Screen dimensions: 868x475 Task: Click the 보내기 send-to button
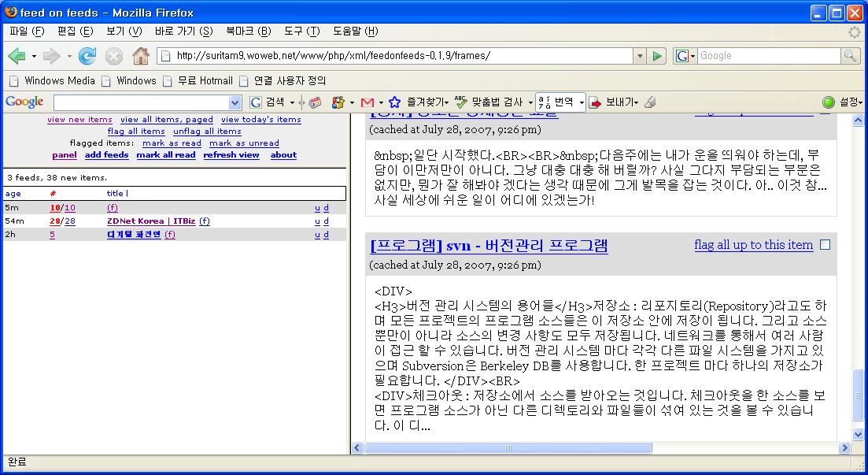pos(613,102)
